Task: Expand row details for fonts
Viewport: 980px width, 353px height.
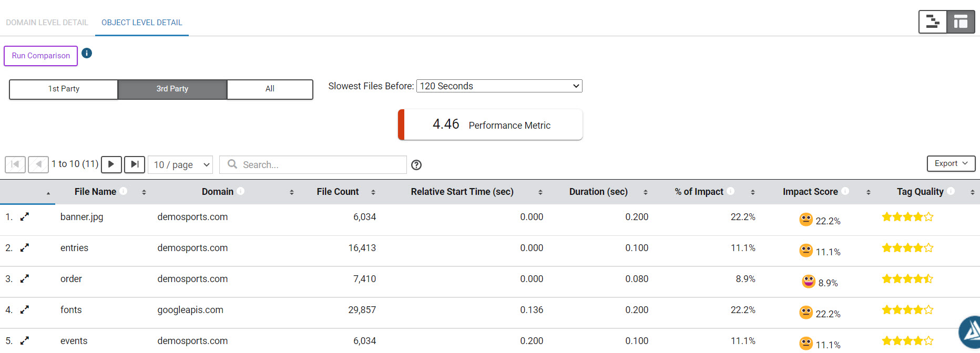Action: [x=25, y=310]
